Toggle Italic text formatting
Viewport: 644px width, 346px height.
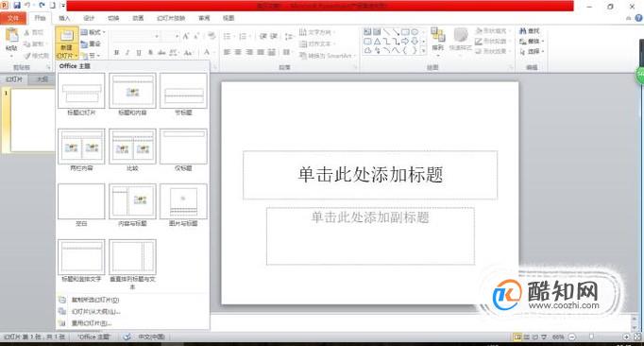(x=127, y=53)
